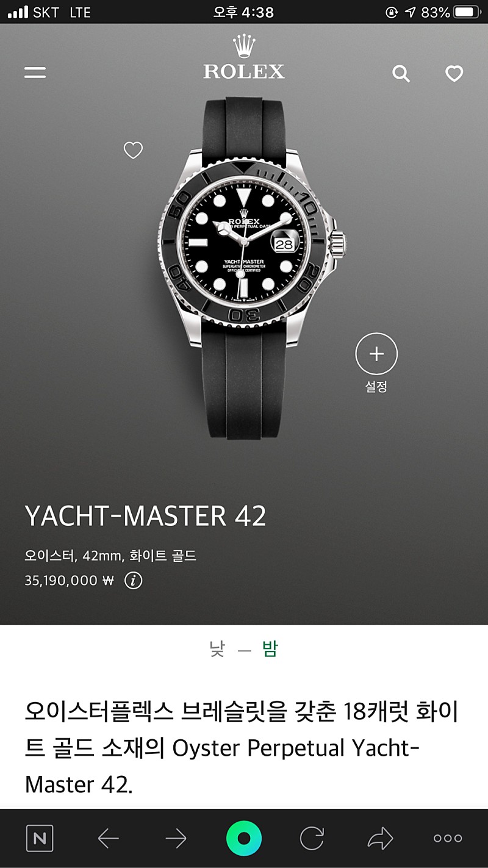Tap the 35,190,000 ₩ price text
Image resolution: width=488 pixels, height=868 pixels.
[x=70, y=581]
